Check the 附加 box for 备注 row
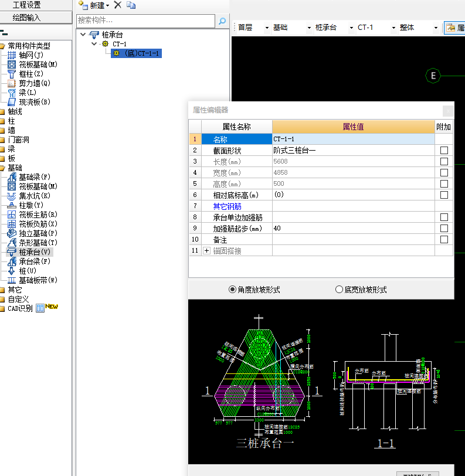This screenshot has height=476, width=465. click(x=444, y=240)
